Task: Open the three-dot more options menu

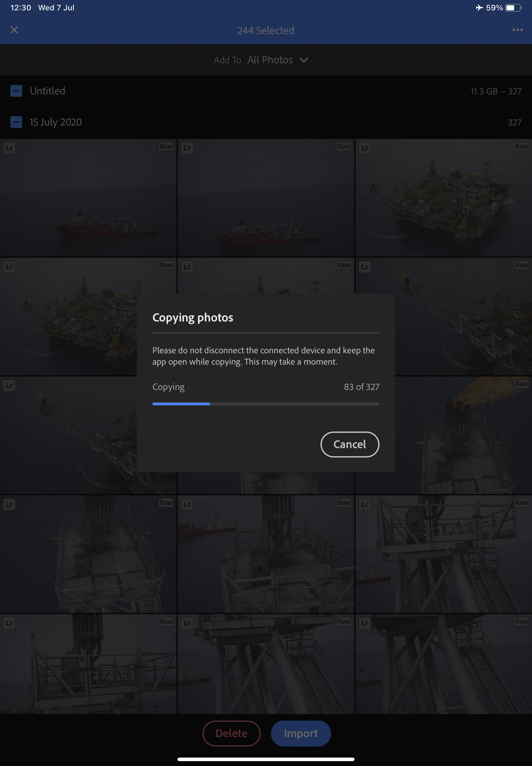Action: 517,30
